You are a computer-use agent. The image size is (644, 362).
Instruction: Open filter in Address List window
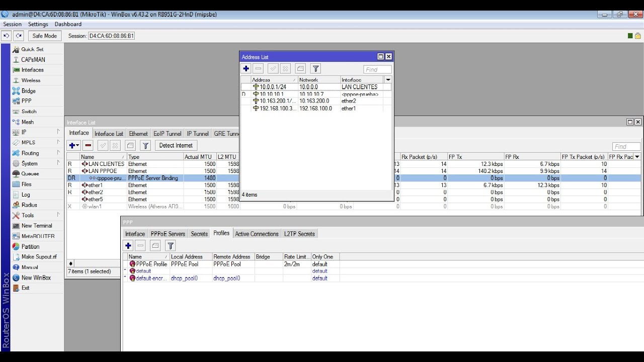coord(315,69)
